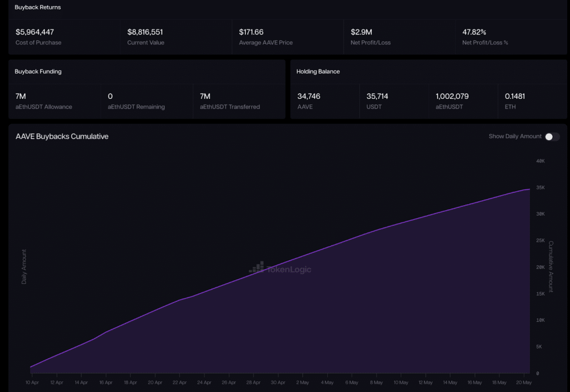Click the $8,816,551 Current Value figure

[145, 32]
